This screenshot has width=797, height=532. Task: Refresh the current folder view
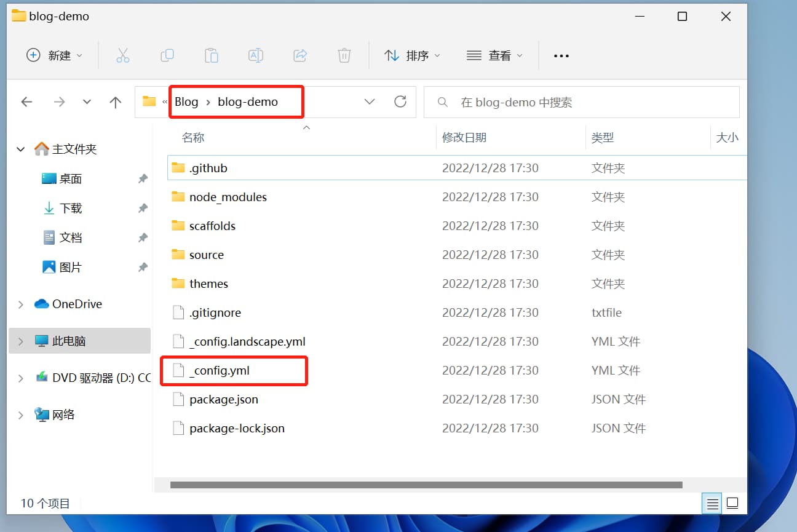click(400, 101)
